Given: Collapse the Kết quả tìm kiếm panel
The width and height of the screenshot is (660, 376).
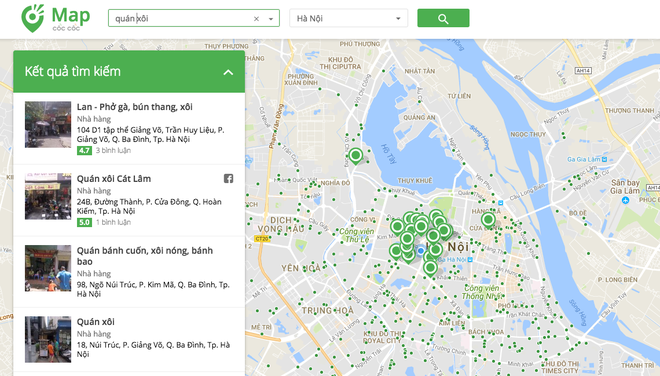Looking at the screenshot, I should (228, 72).
